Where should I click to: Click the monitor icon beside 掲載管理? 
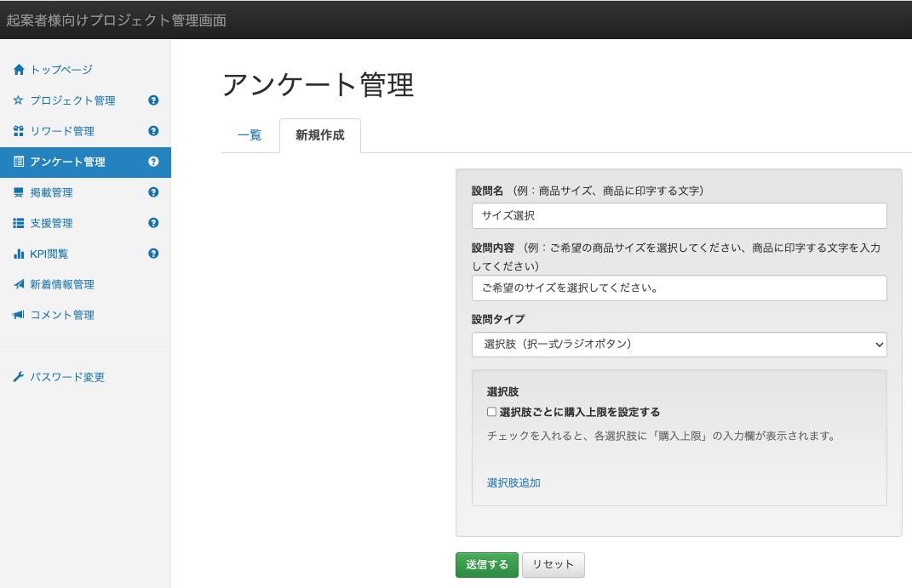tap(19, 192)
